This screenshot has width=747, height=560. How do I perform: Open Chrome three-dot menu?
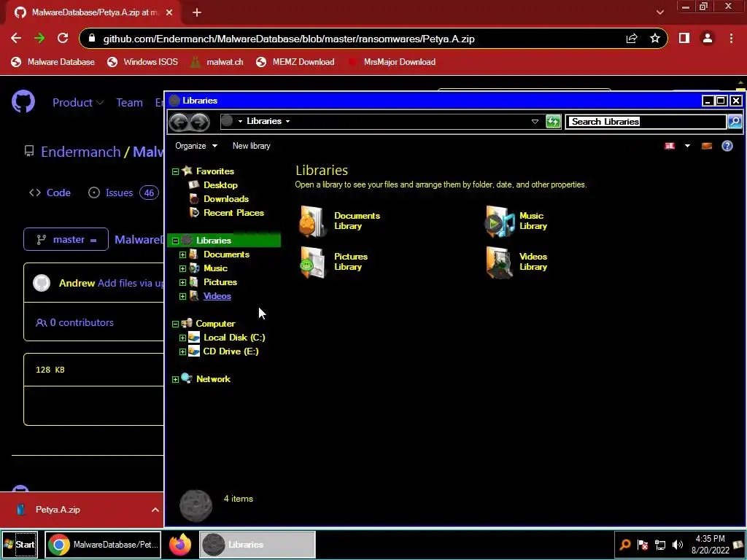pos(731,38)
